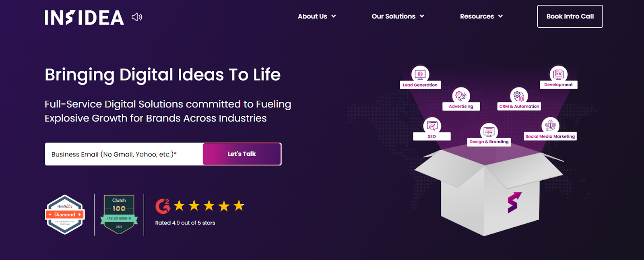Expand the Our Solutions dropdown chevron
The image size is (644, 260).
(422, 17)
